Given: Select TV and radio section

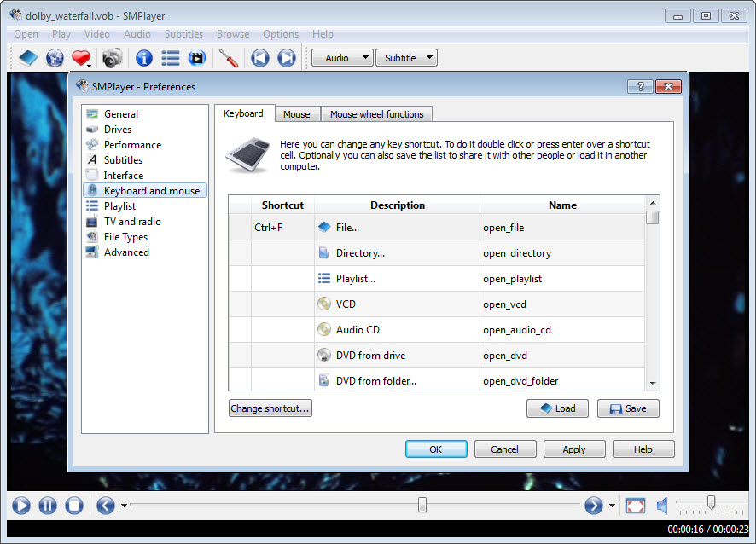Looking at the screenshot, I should tap(145, 222).
